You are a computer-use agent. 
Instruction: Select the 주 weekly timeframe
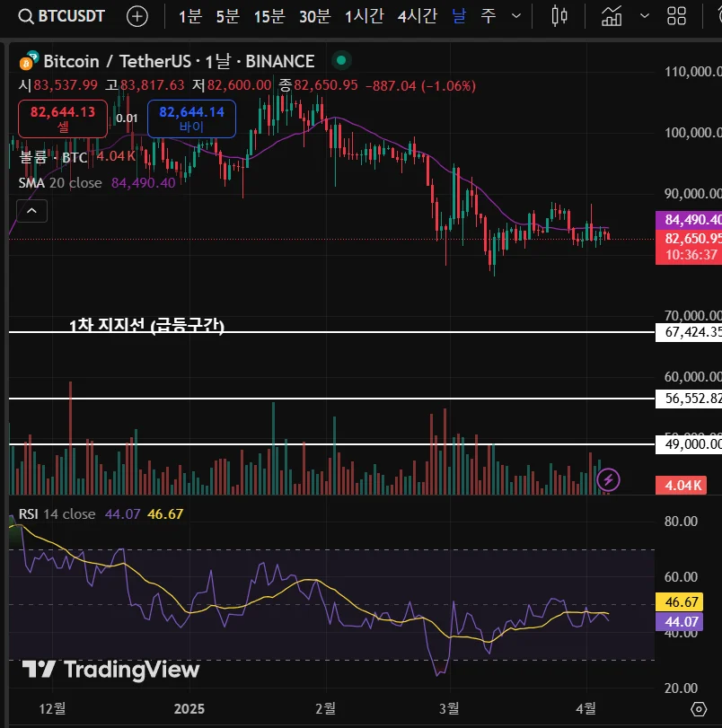[x=488, y=16]
